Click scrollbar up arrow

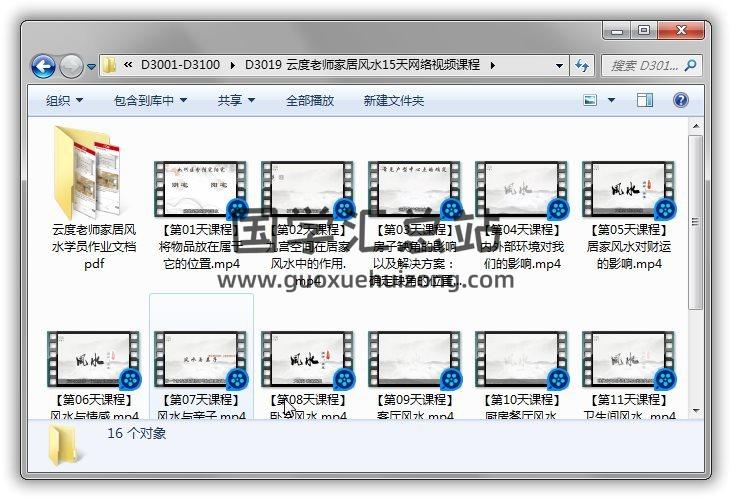[x=696, y=126]
